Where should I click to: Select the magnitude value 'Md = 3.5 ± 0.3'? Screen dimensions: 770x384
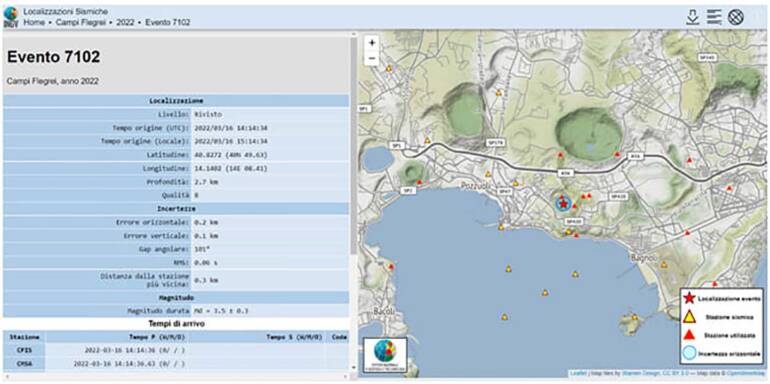tap(221, 311)
